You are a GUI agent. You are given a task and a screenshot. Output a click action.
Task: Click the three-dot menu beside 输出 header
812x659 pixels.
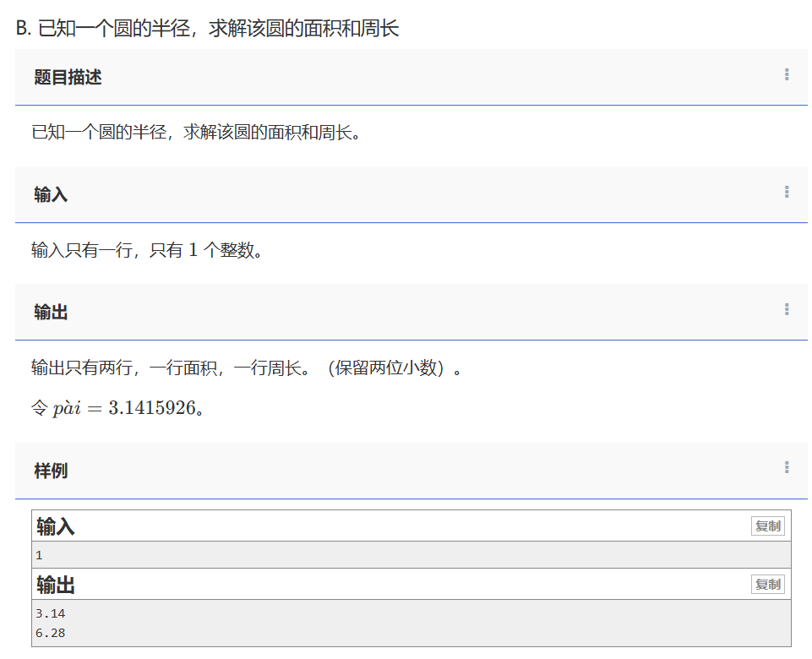(x=787, y=310)
